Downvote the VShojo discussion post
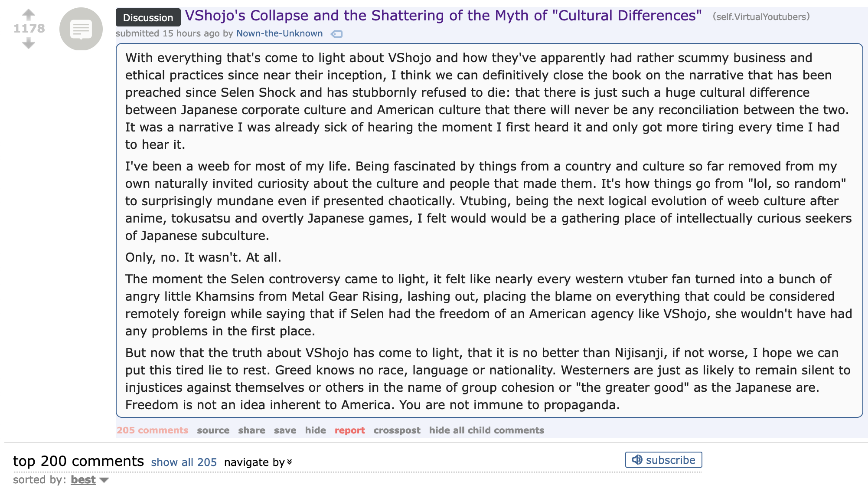868x492 pixels. click(x=29, y=43)
